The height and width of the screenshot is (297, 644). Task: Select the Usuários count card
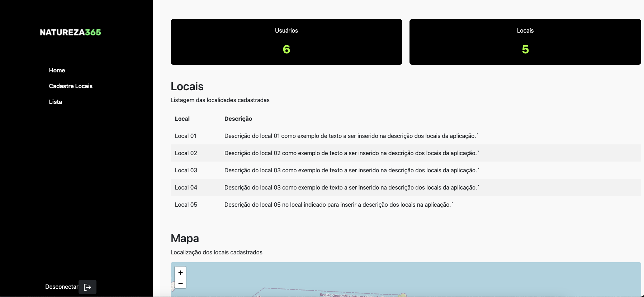point(287,42)
